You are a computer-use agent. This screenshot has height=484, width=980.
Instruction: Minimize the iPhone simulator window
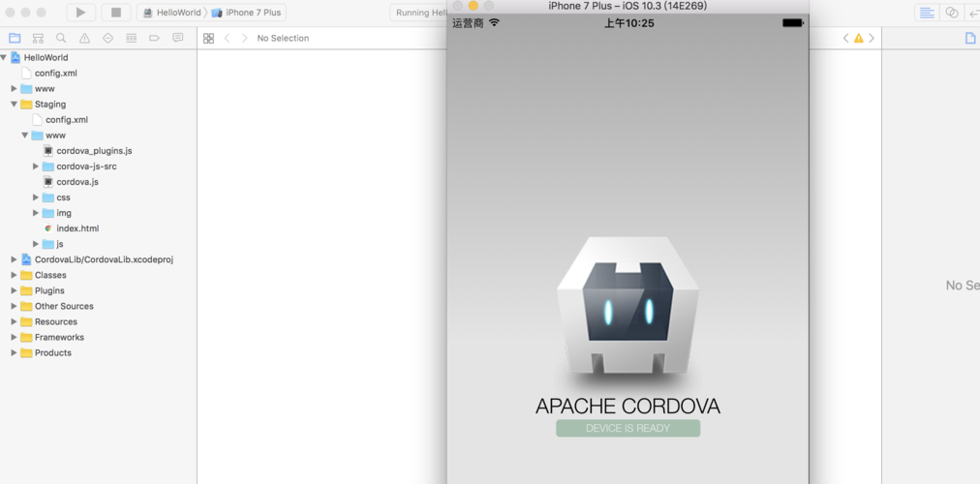474,6
